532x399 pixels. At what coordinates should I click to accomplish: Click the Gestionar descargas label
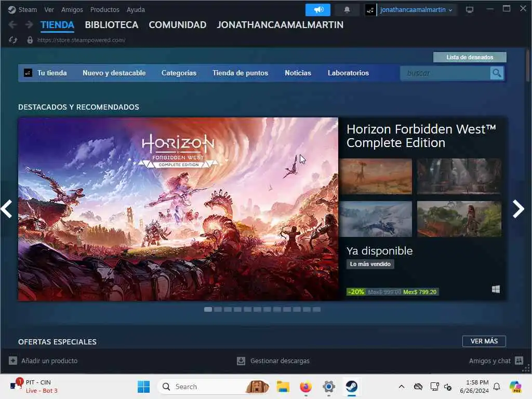(x=280, y=361)
